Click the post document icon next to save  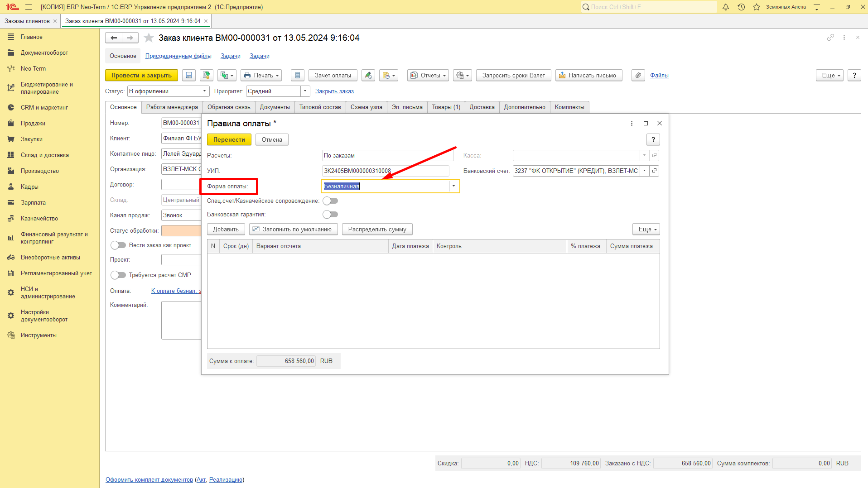[207, 76]
